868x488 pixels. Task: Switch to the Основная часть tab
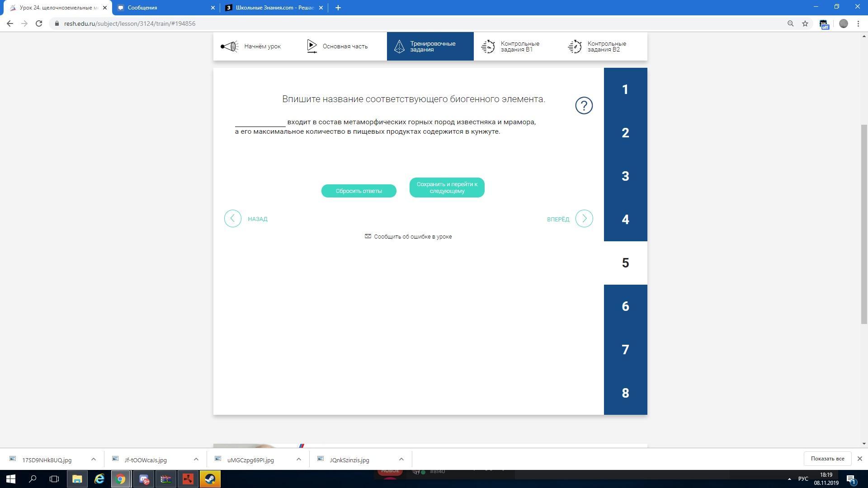pos(337,46)
